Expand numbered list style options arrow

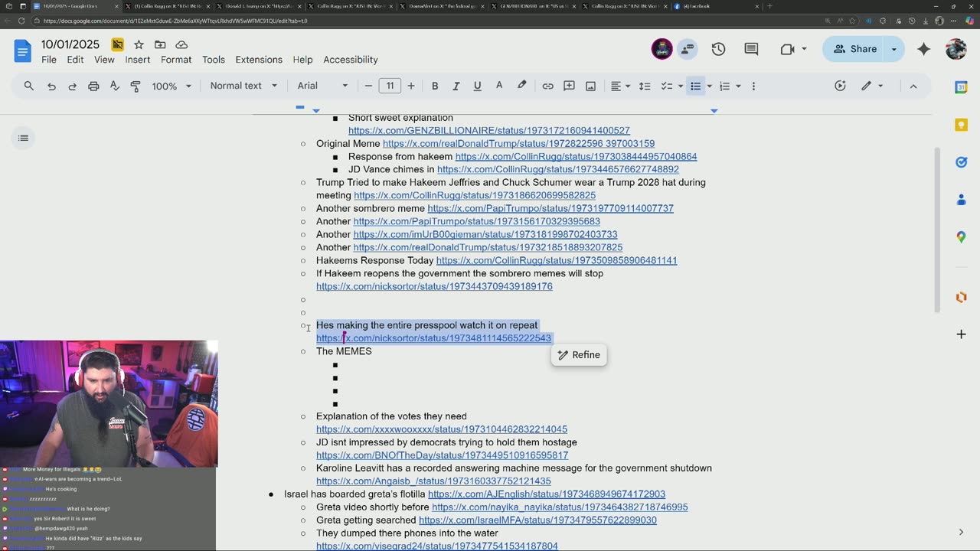click(738, 86)
